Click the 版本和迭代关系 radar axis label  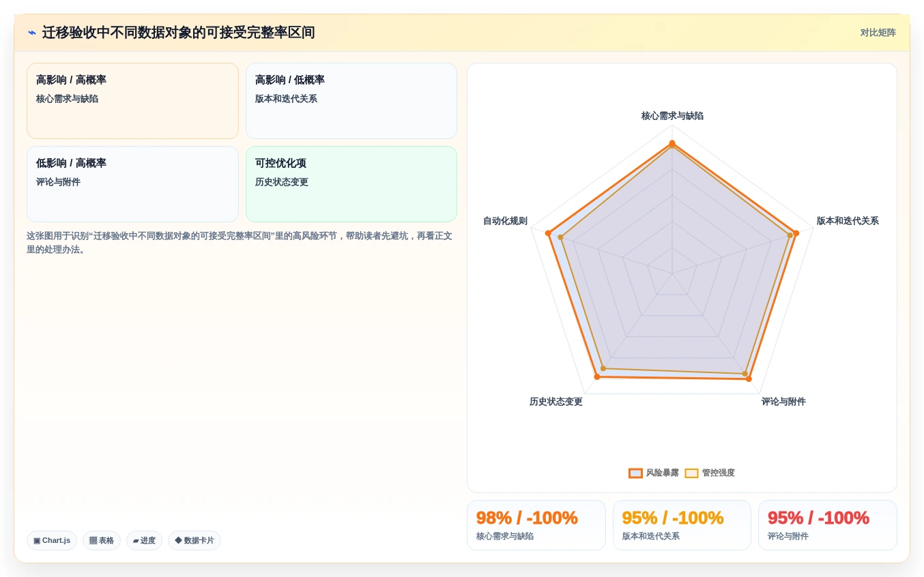[848, 221]
